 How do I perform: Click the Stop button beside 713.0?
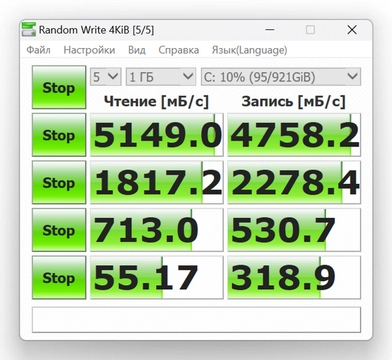(59, 230)
